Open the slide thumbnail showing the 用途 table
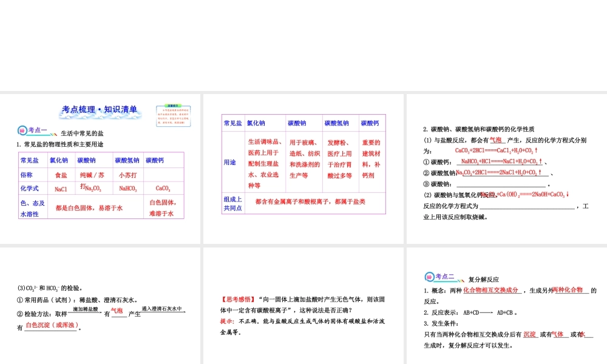The width and height of the screenshot is (607, 364). pos(303,169)
